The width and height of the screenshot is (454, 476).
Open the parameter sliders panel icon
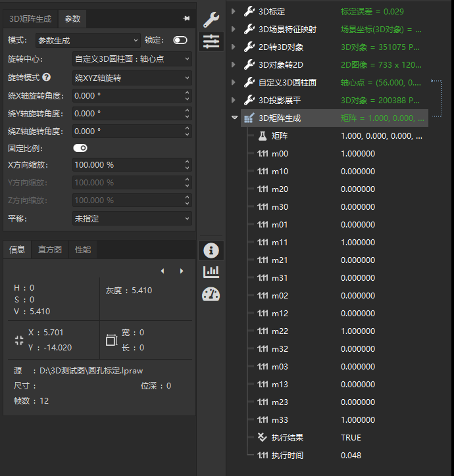click(x=211, y=41)
